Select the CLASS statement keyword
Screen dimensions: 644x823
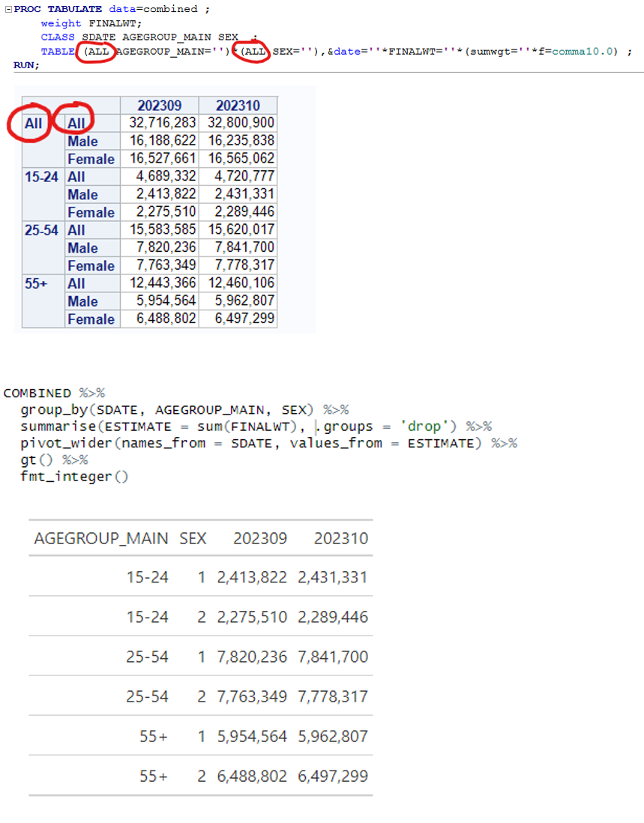58,37
